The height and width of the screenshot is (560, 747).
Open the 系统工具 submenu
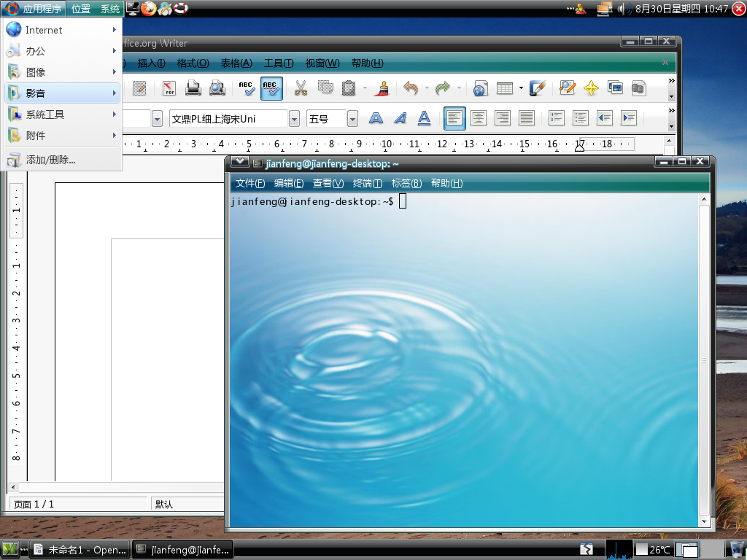[x=62, y=114]
